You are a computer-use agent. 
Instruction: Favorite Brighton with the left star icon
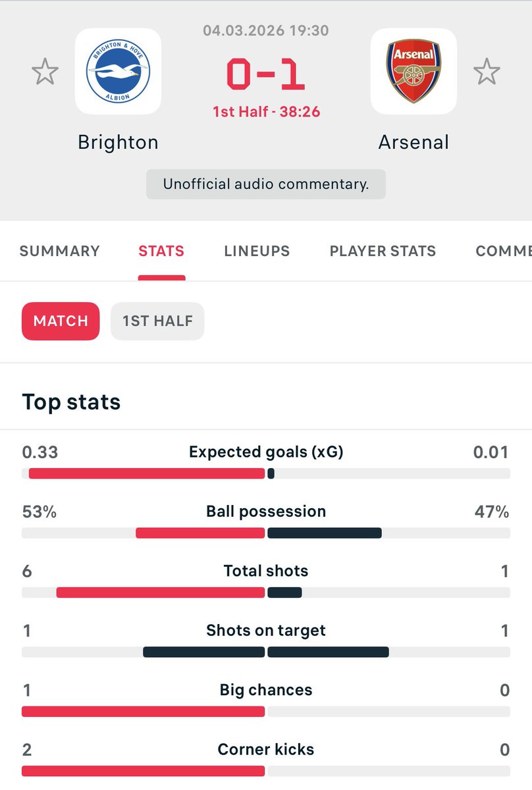pos(45,71)
